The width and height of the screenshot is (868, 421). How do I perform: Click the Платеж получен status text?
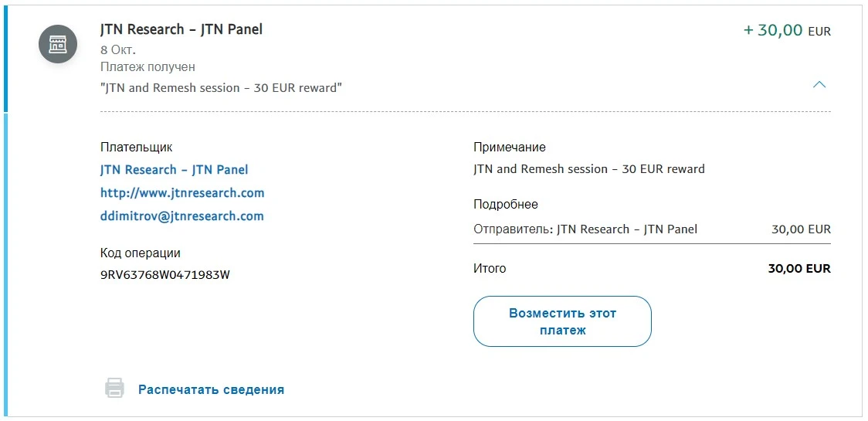(147, 67)
